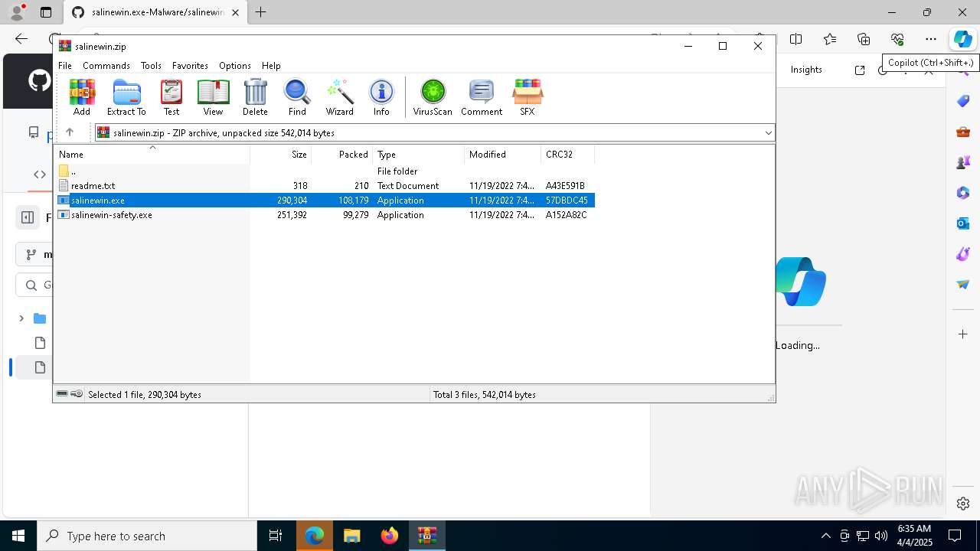Image resolution: width=980 pixels, height=551 pixels.
Task: Sort by CRC32 column header
Action: click(567, 154)
